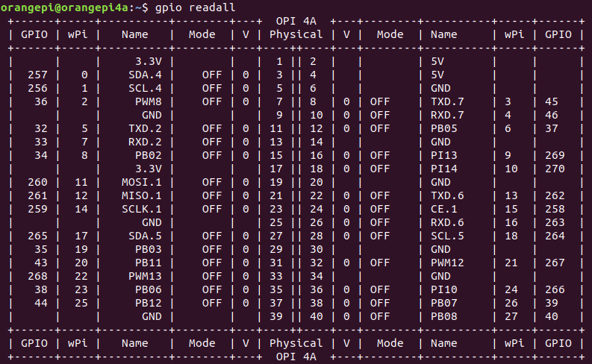Screen dimensions: 592x364
Task: Click the PWM8 name entry
Action: pos(149,102)
